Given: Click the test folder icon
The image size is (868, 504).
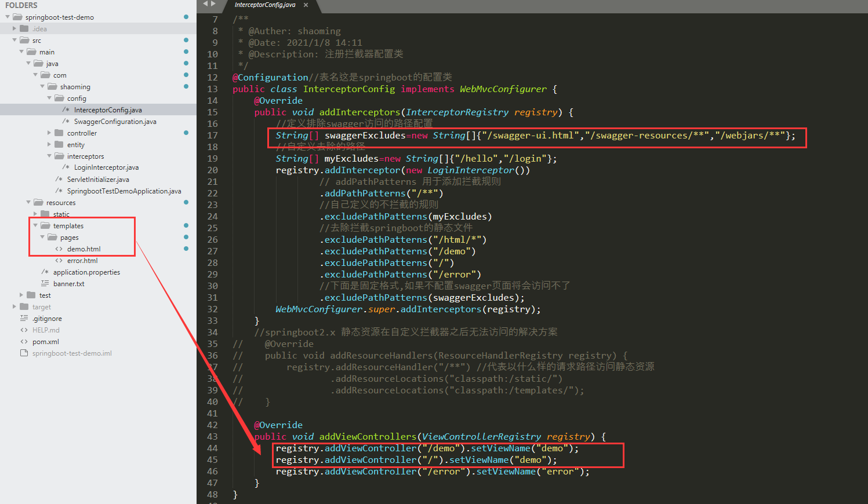Looking at the screenshot, I should click(31, 295).
